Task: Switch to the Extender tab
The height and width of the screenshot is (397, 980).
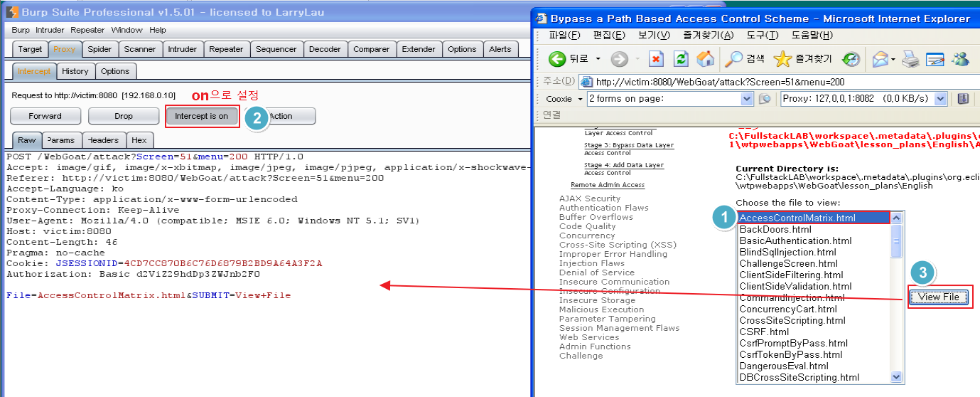Action: click(x=419, y=49)
